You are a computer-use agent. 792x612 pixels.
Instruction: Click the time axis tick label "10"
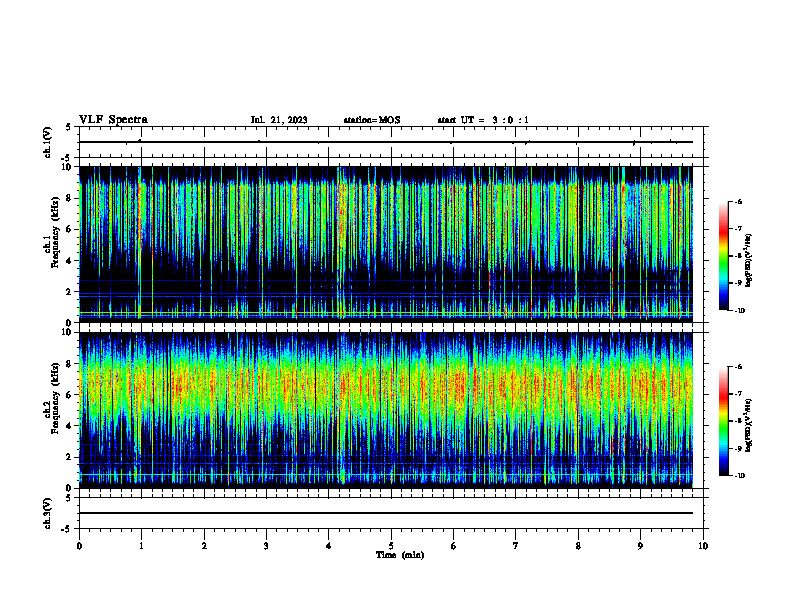click(x=703, y=546)
